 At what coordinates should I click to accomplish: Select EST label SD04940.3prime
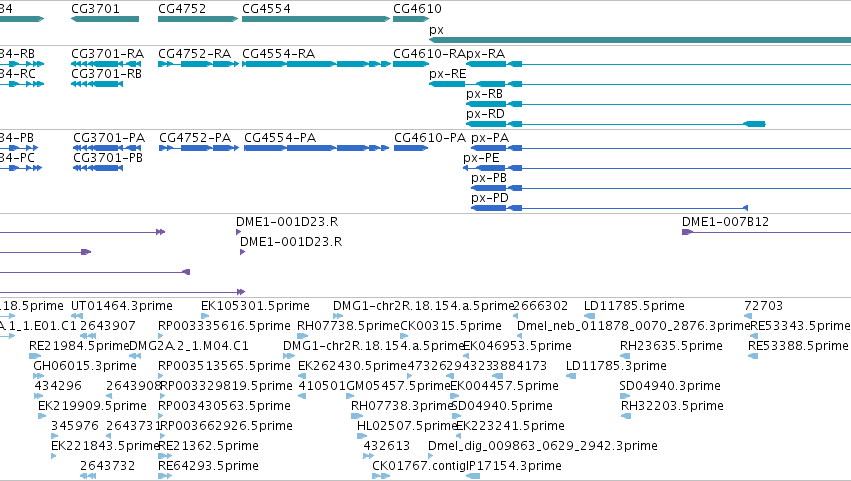[x=670, y=387]
